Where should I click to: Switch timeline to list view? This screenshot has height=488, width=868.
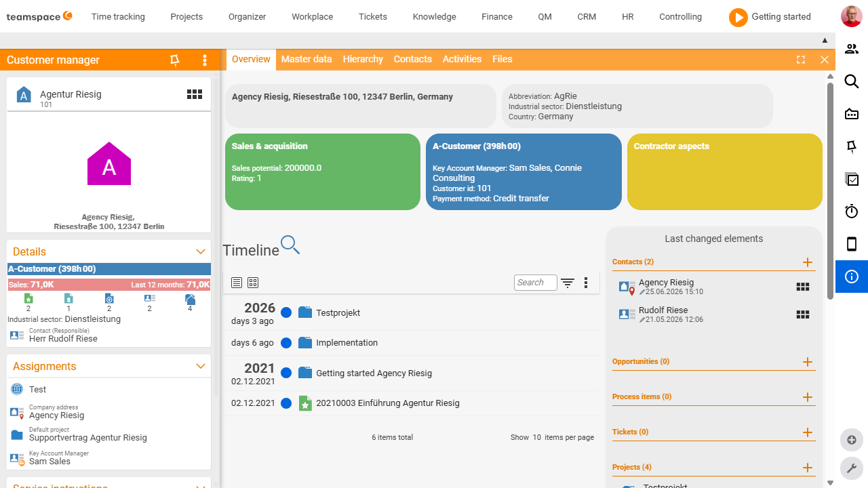237,283
